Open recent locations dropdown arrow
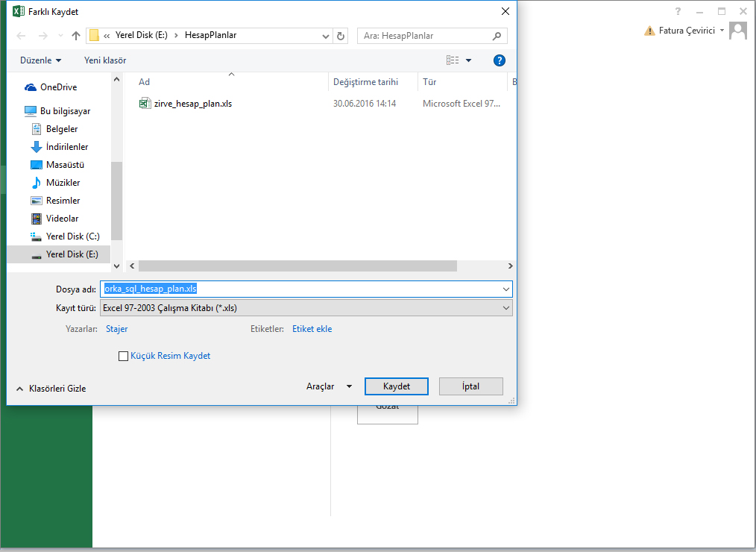 click(x=60, y=36)
